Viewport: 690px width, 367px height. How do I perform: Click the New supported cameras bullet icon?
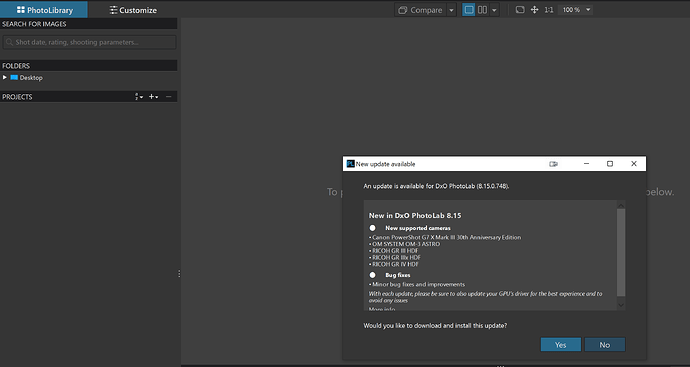click(373, 228)
